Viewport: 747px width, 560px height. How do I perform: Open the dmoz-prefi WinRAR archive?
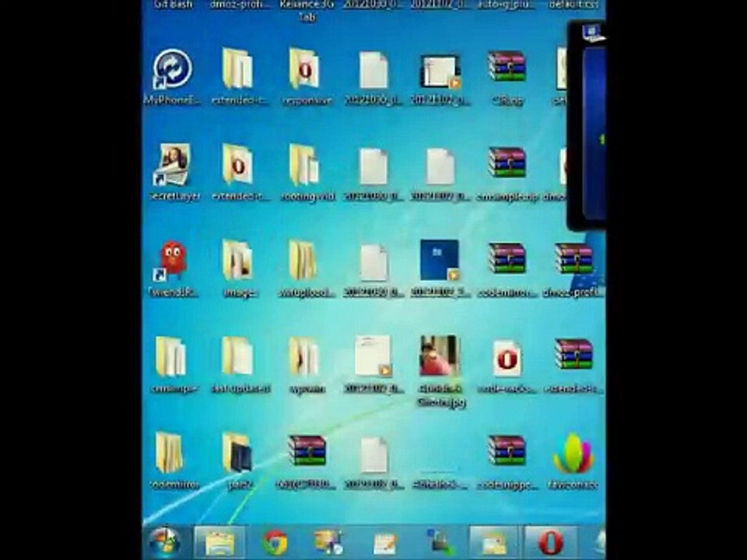(573, 259)
